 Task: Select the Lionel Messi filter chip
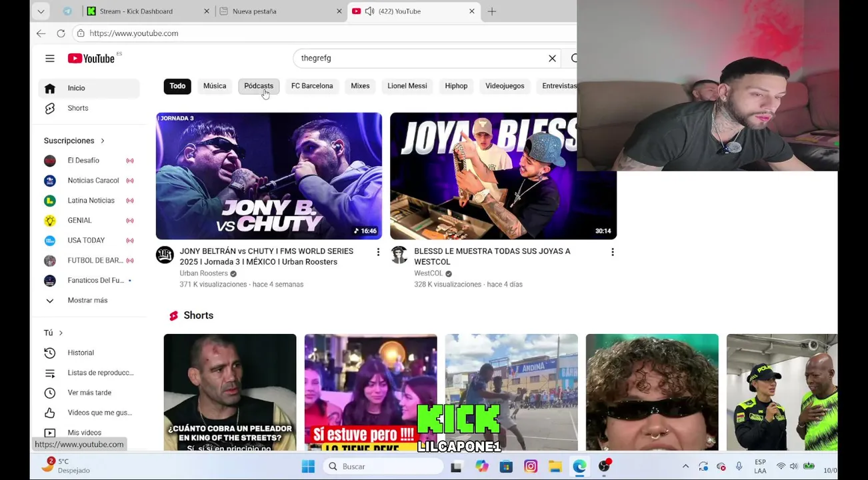407,86
